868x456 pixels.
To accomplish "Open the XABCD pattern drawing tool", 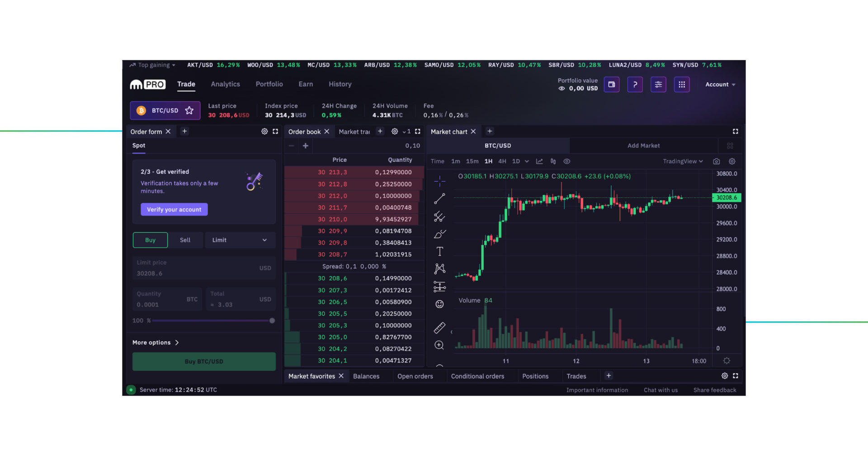I will click(439, 268).
